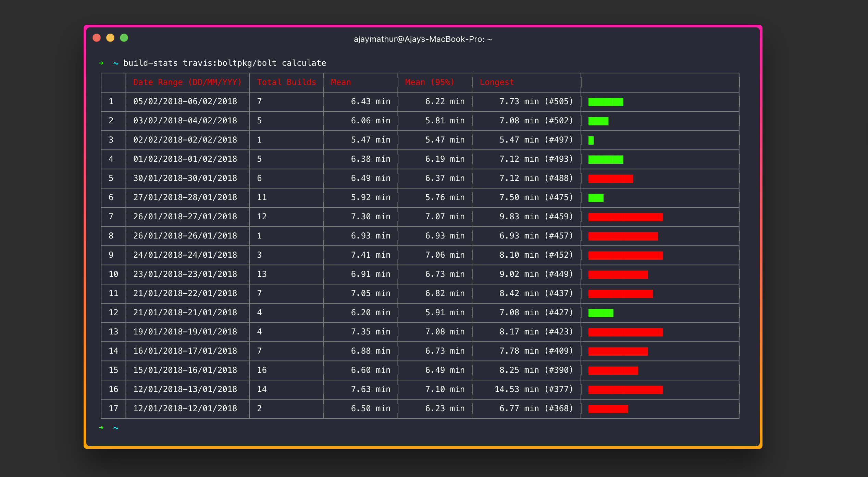This screenshot has width=868, height=477.
Task: Click the longest value 14.53 min (#377)
Action: (x=534, y=389)
